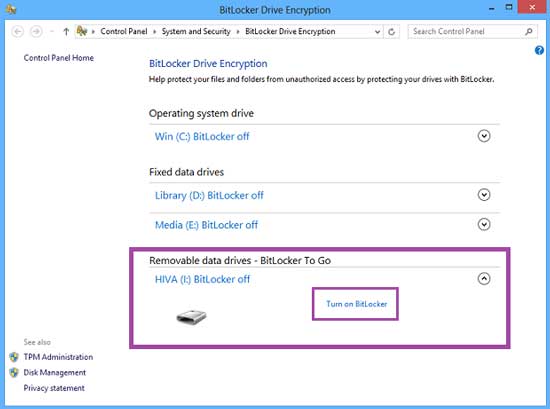Viewport: 550px width, 409px height.
Task: Select Control Panel in breadcrumb path
Action: 124,32
